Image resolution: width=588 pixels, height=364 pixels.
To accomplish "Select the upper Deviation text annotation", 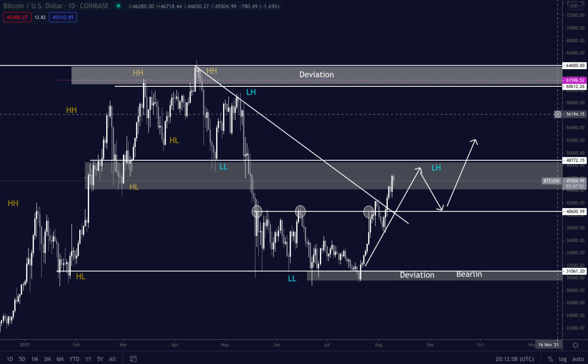I will 316,75.
